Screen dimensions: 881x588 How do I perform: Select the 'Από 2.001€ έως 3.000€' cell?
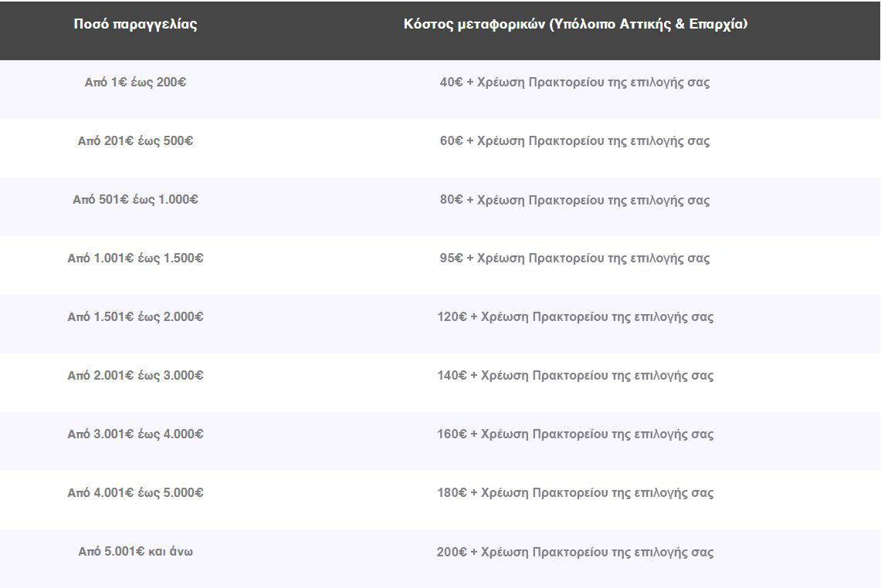135,376
